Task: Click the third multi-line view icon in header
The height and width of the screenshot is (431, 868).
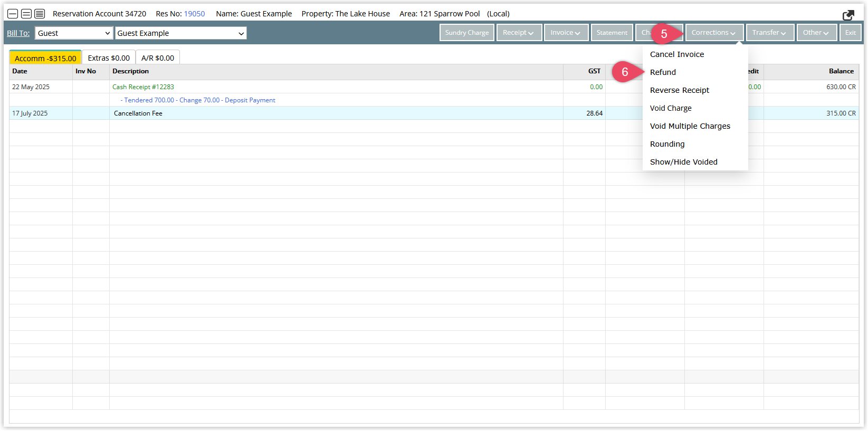Action: tap(40, 14)
